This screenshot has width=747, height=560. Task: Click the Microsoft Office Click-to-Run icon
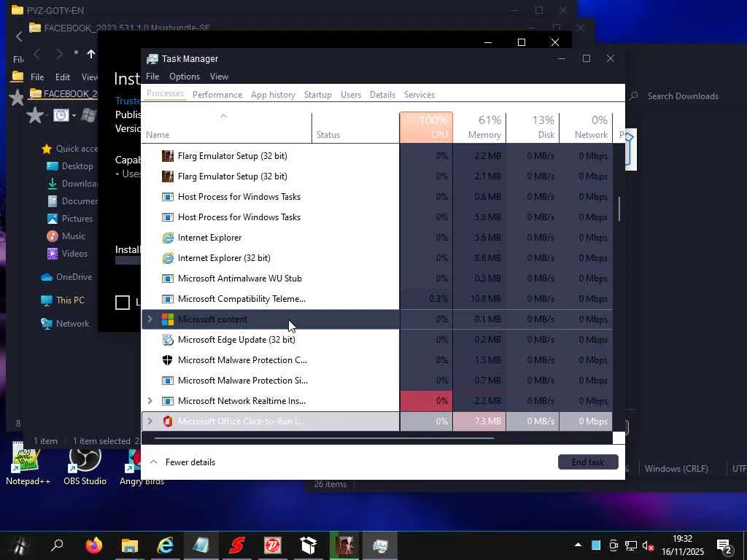click(168, 421)
